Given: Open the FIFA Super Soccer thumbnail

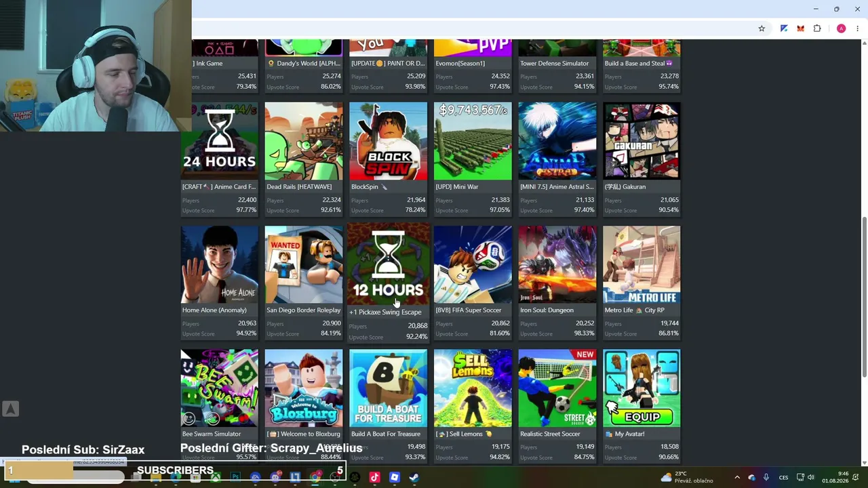Looking at the screenshot, I should (473, 264).
